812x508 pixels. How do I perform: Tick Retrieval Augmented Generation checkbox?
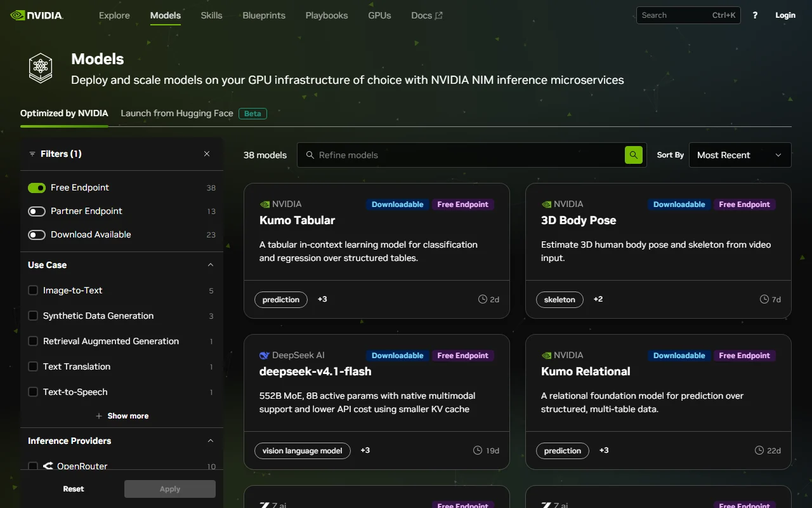tap(33, 341)
